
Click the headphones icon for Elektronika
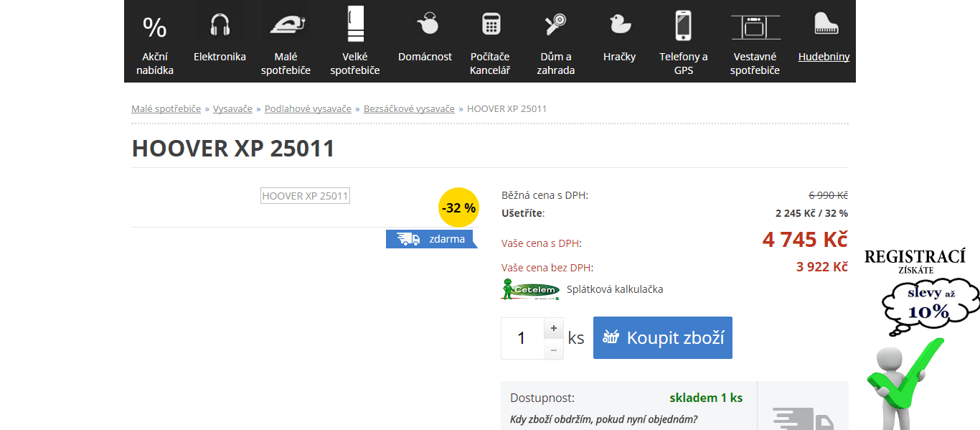pos(220,25)
